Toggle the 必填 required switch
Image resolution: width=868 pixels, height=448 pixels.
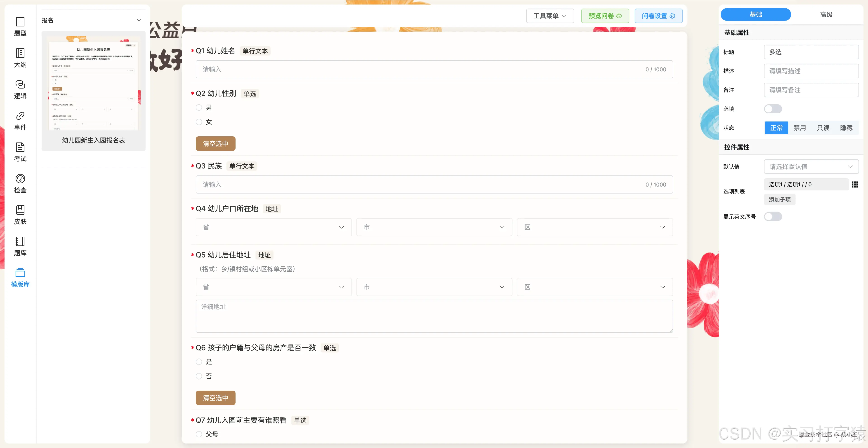773,109
